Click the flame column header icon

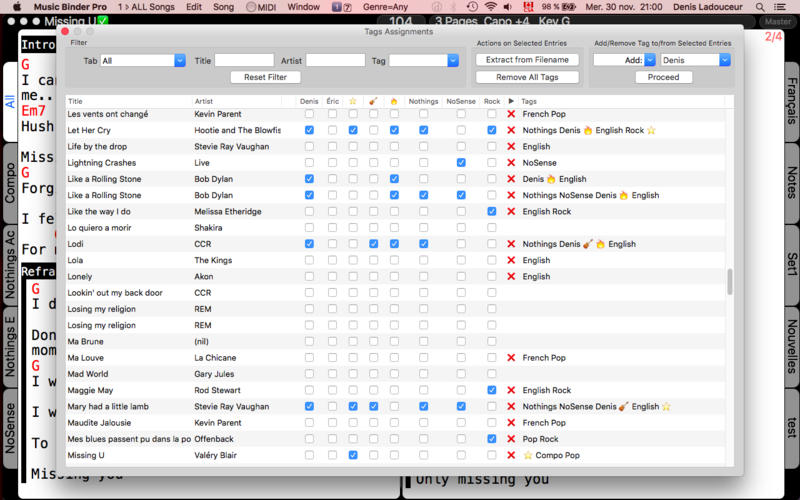pyautogui.click(x=394, y=101)
